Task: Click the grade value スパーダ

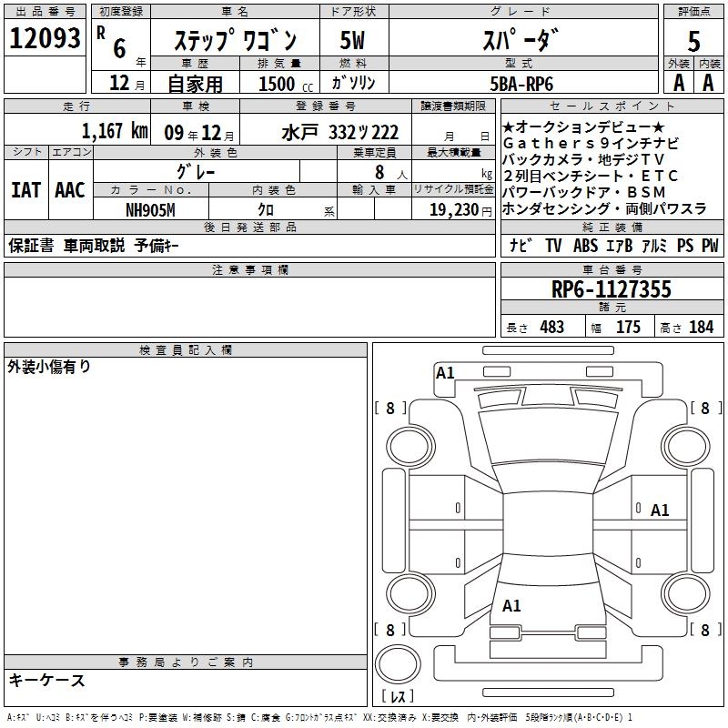Action: coord(520,40)
